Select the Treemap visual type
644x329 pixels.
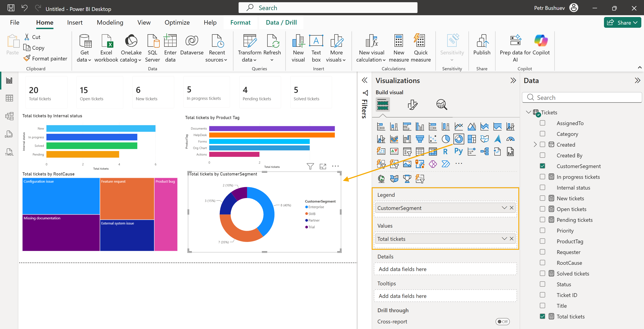click(472, 139)
